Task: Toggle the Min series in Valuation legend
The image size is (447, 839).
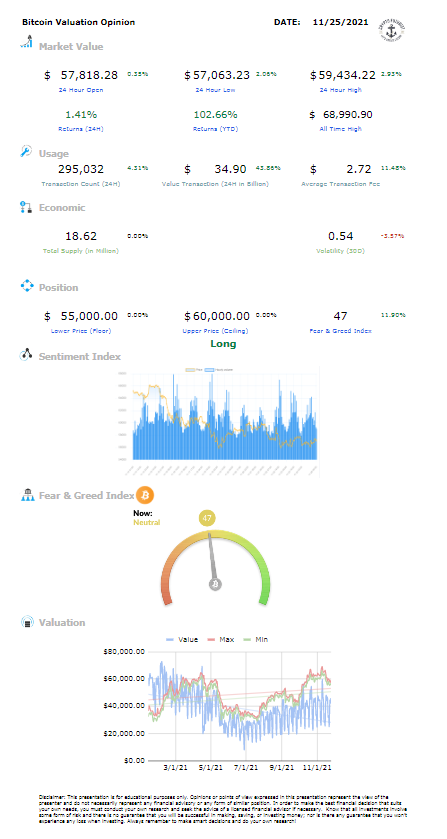Action: [x=254, y=639]
